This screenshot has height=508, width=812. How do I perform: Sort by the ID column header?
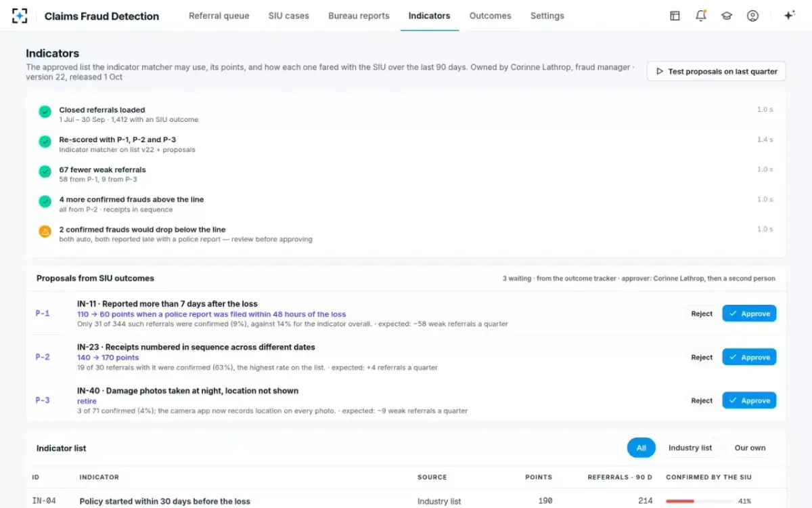click(x=36, y=478)
